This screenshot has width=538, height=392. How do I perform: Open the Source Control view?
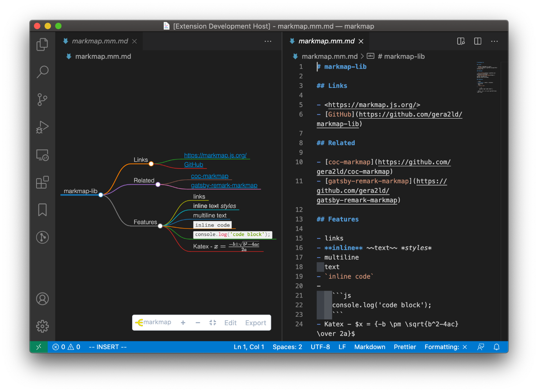pyautogui.click(x=42, y=99)
